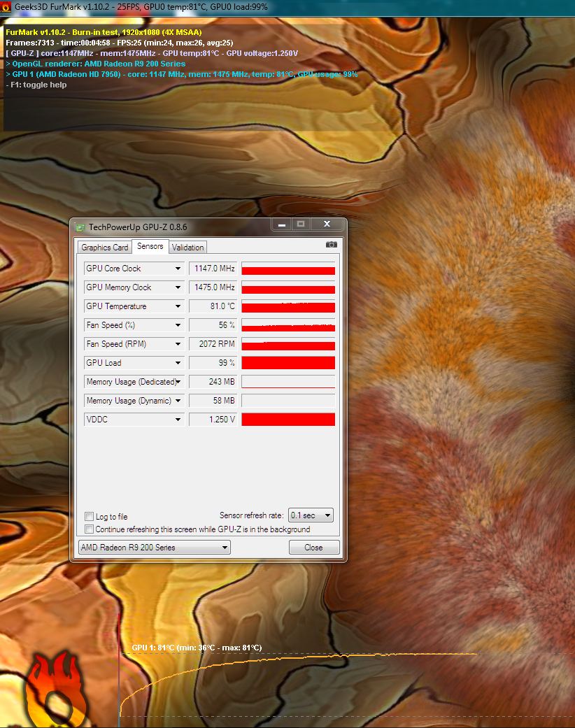
Task: Click the Memory Usage (Dedicated) graph
Action: [x=288, y=382]
